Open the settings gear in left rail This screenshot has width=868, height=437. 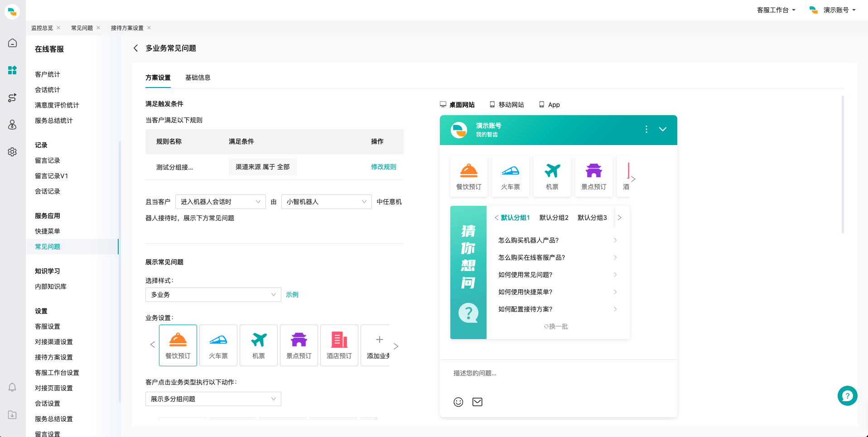click(12, 152)
